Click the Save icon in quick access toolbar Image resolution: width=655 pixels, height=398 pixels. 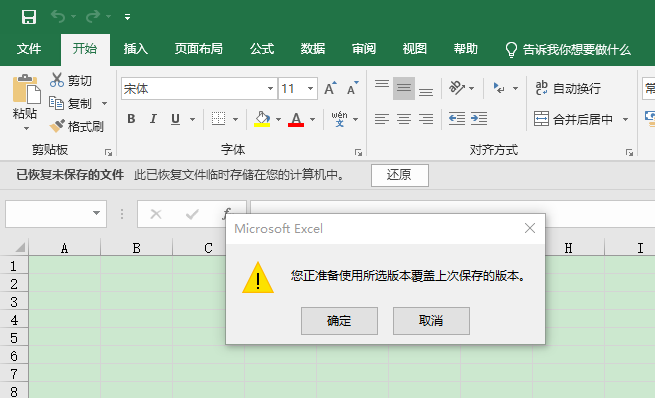(x=29, y=17)
